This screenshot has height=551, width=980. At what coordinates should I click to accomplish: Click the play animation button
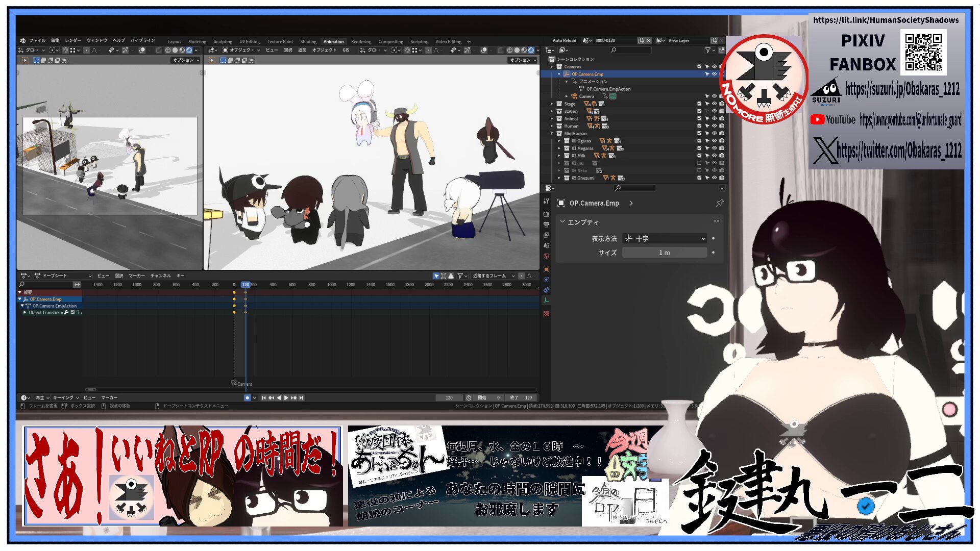[286, 398]
